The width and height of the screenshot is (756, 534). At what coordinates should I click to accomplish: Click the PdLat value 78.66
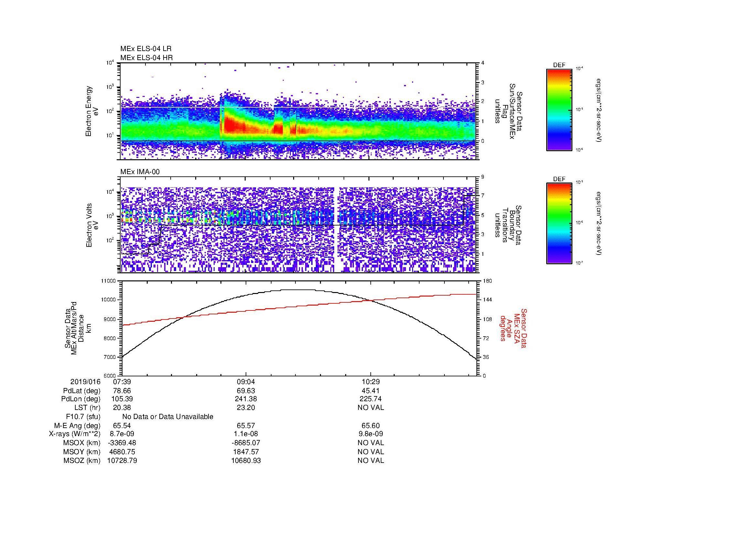coord(122,391)
